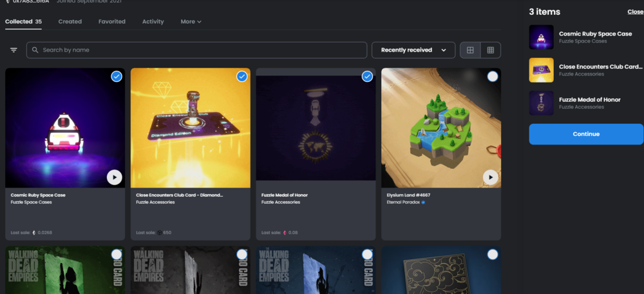
Task: Click Medal of Honor thumbnail in items panel
Action: click(x=542, y=103)
